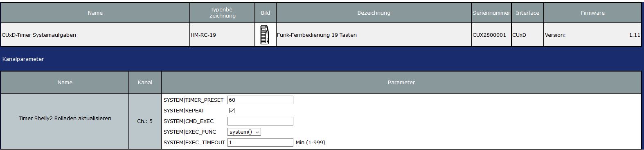Click the HM-RC-19 remote control device image

point(265,35)
